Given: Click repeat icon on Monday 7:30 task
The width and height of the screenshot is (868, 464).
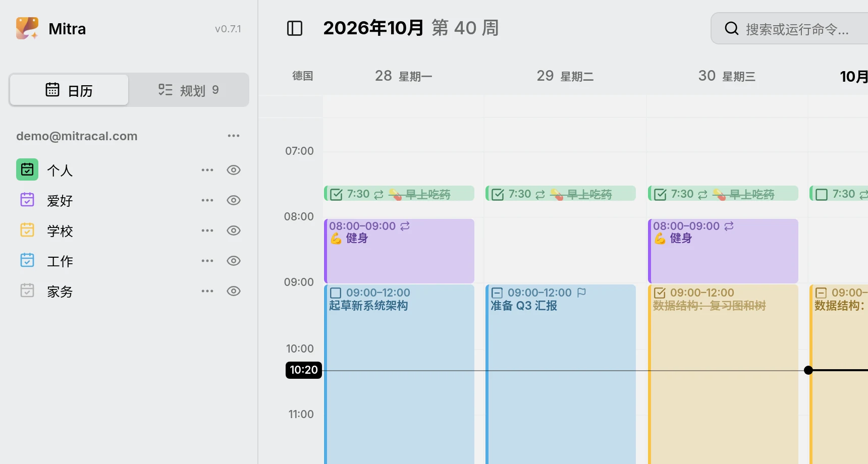Looking at the screenshot, I should [x=378, y=194].
